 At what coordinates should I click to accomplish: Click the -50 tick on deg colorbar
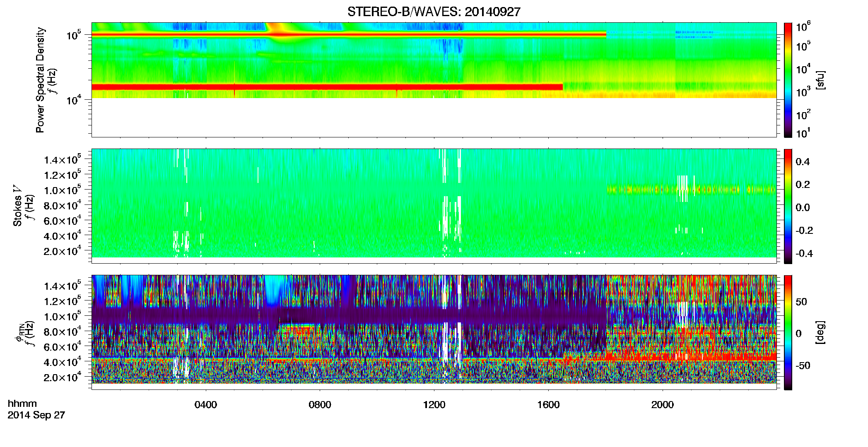click(803, 365)
